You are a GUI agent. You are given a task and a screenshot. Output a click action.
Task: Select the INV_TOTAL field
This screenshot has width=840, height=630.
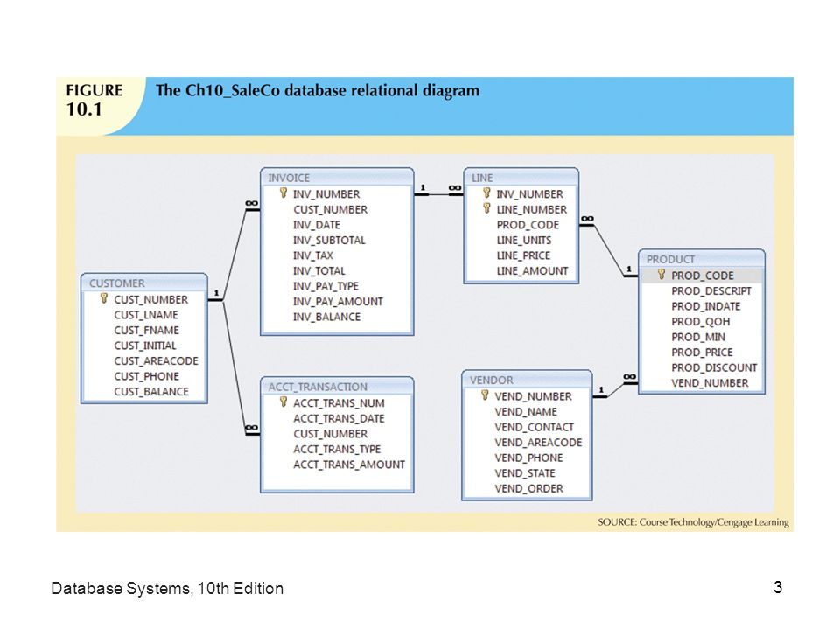318,271
